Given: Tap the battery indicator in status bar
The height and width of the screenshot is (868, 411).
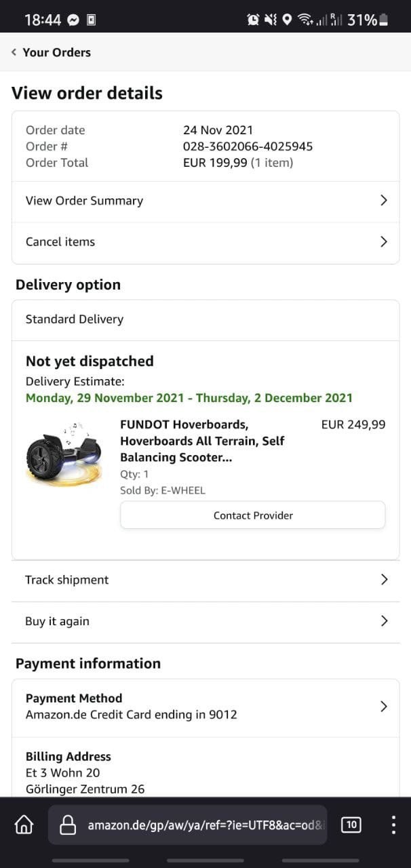Looking at the screenshot, I should [x=384, y=20].
